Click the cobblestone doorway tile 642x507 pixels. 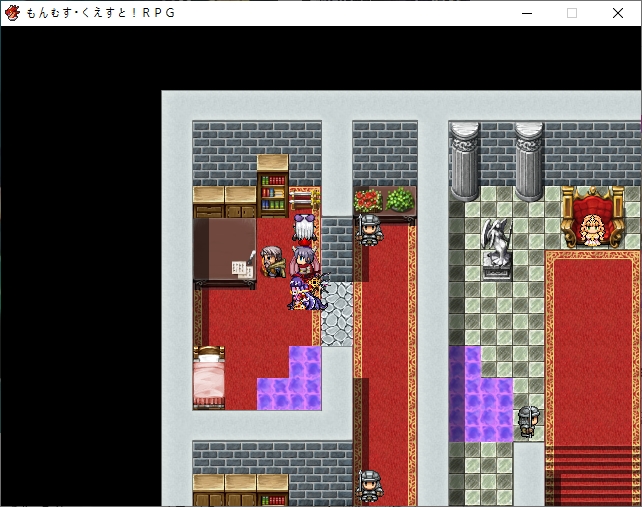pos(337,314)
